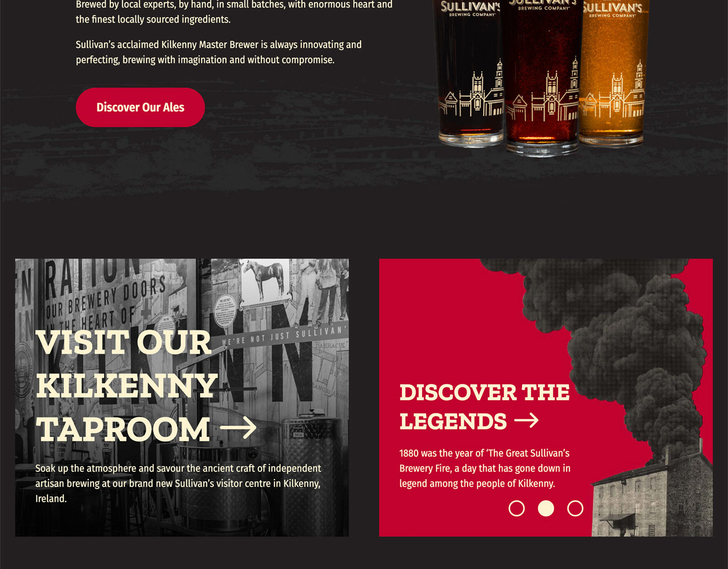Click the steel brewing tank in taproom photo
Image resolution: width=728 pixels, height=569 pixels.
[313, 475]
